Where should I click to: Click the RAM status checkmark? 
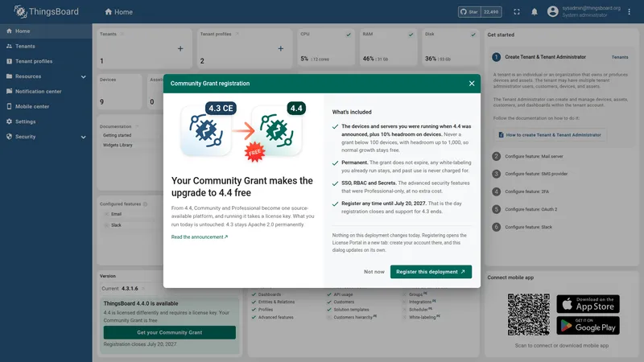[411, 35]
